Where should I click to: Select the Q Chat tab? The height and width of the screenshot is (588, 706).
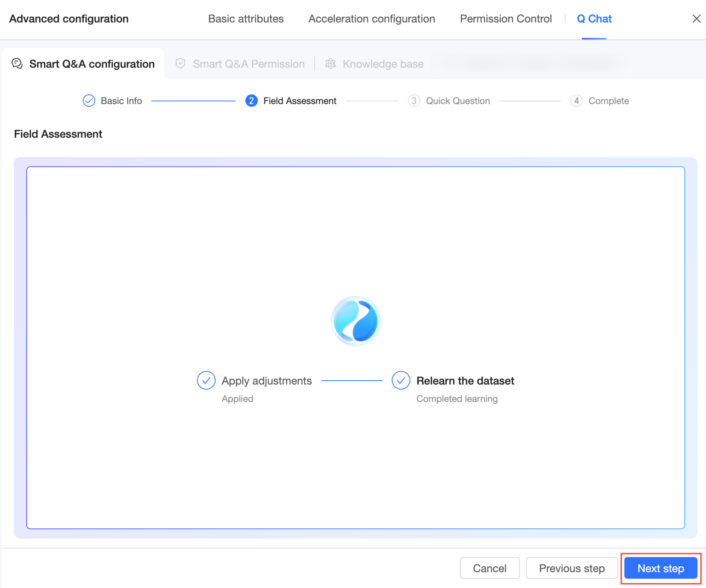[594, 19]
